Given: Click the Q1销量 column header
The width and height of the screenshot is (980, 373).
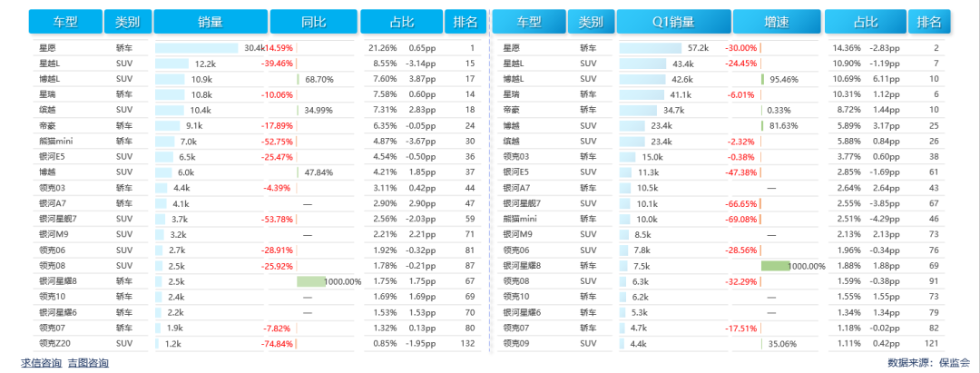Looking at the screenshot, I should (673, 22).
